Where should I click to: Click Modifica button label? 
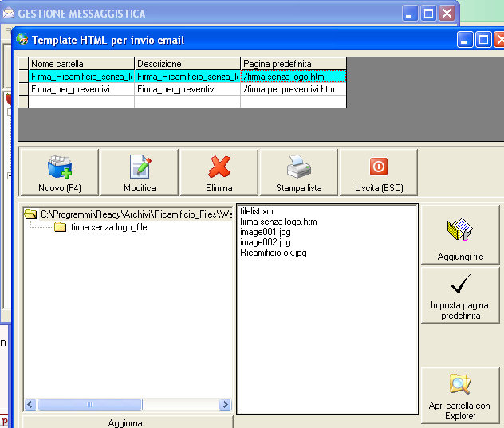click(140, 188)
